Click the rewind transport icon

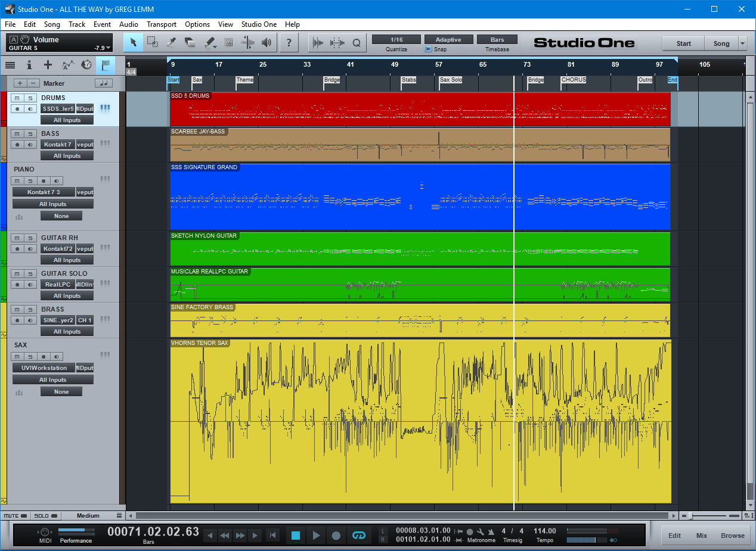(x=225, y=536)
